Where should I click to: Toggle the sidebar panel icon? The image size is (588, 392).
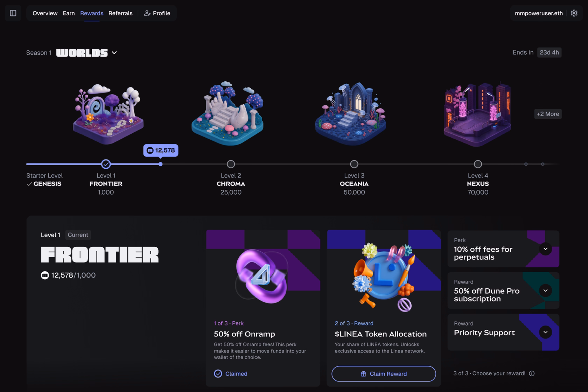[x=13, y=13]
